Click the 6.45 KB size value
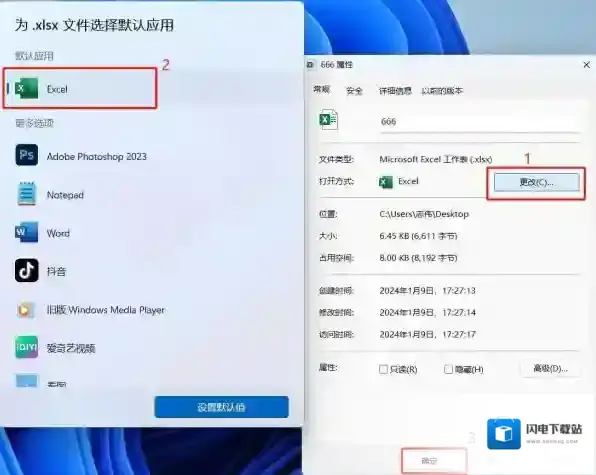Screen dimensions: 596x475 [418, 236]
